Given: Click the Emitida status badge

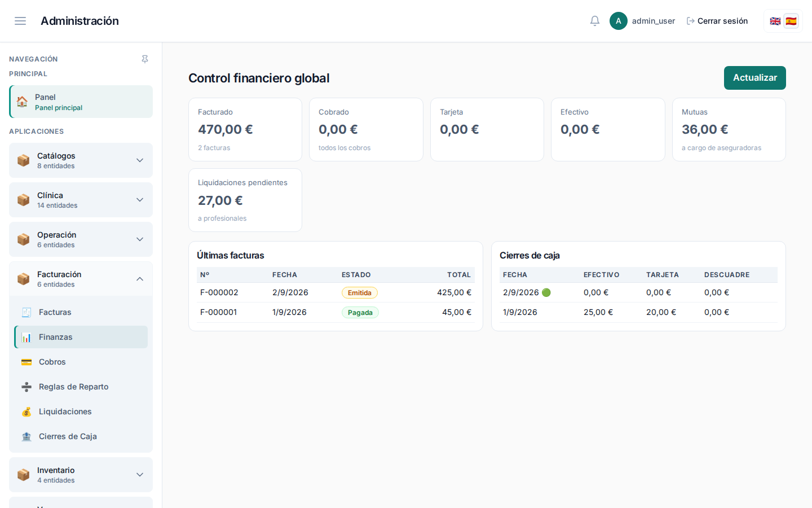Looking at the screenshot, I should tap(359, 292).
